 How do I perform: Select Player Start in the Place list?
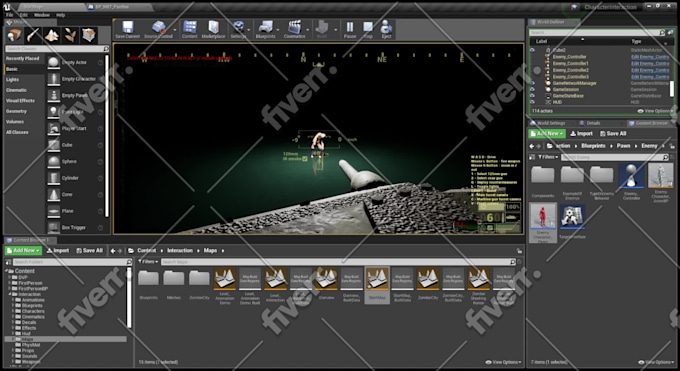coord(75,128)
